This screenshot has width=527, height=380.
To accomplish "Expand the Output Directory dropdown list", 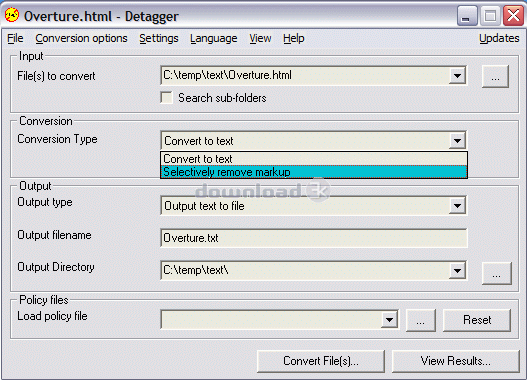I will click(x=457, y=270).
